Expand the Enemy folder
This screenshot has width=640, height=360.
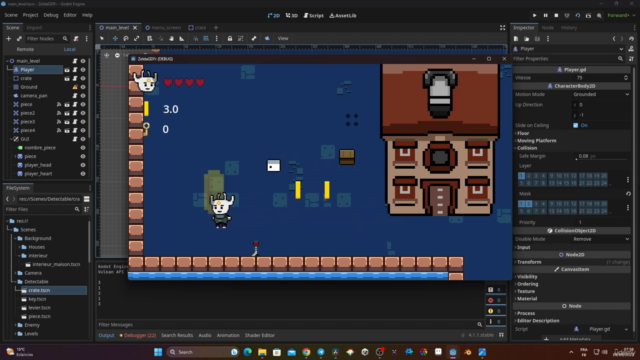tap(16, 325)
